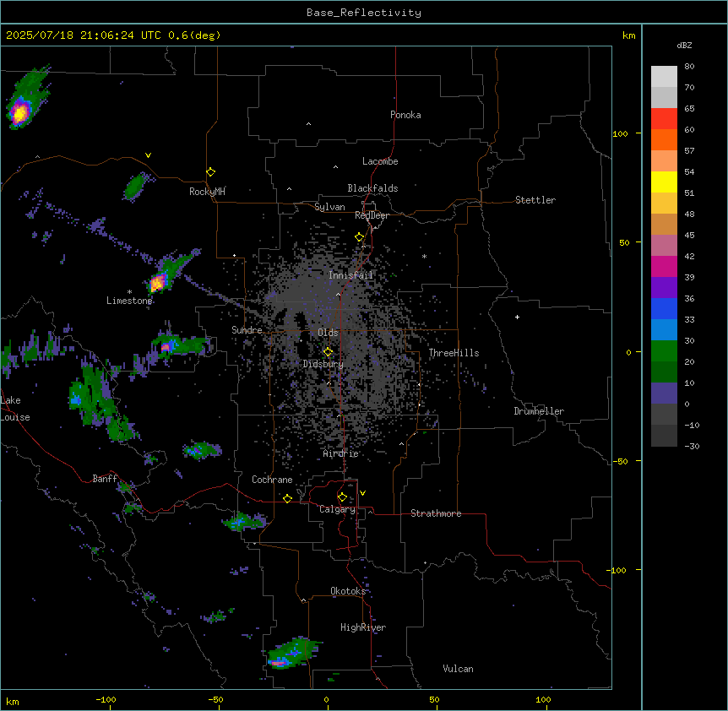Image resolution: width=728 pixels, height=711 pixels.
Task: Click the Drumheller town label
Action: pos(539,411)
